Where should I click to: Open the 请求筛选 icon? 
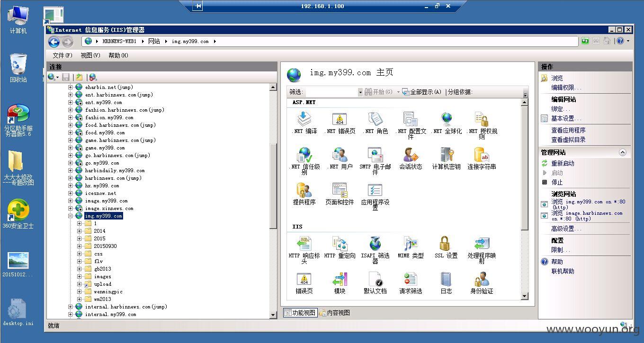[x=411, y=283]
